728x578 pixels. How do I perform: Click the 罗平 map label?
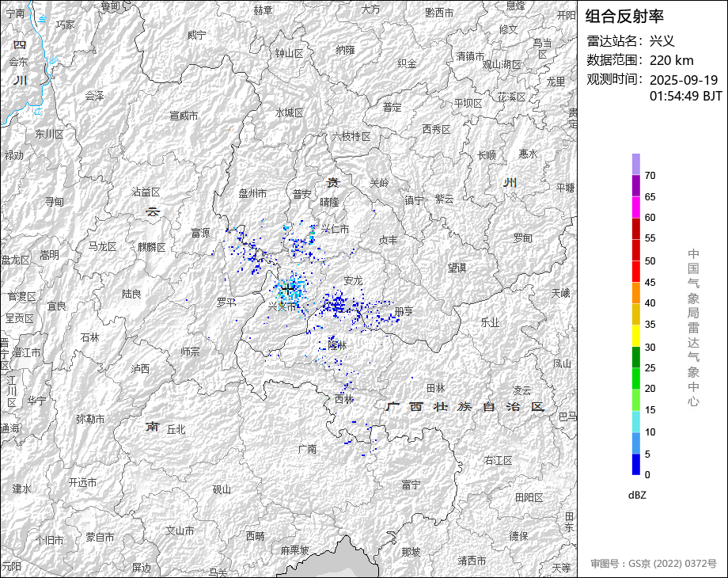coord(226,302)
